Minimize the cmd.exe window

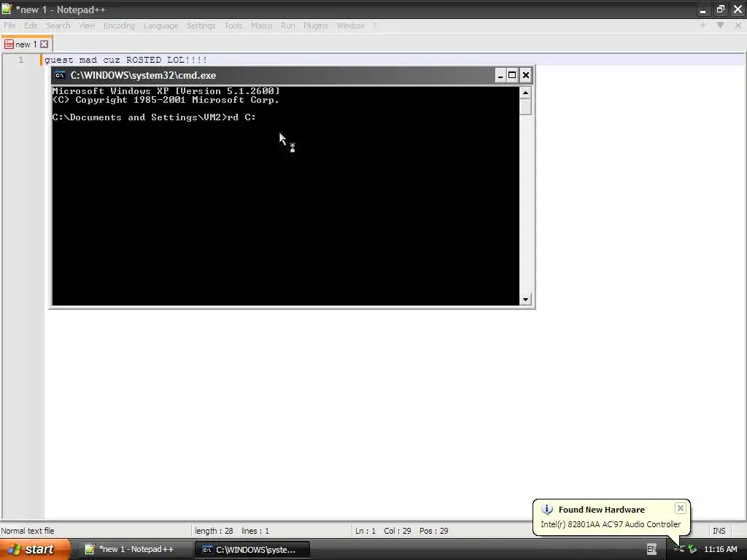click(500, 75)
